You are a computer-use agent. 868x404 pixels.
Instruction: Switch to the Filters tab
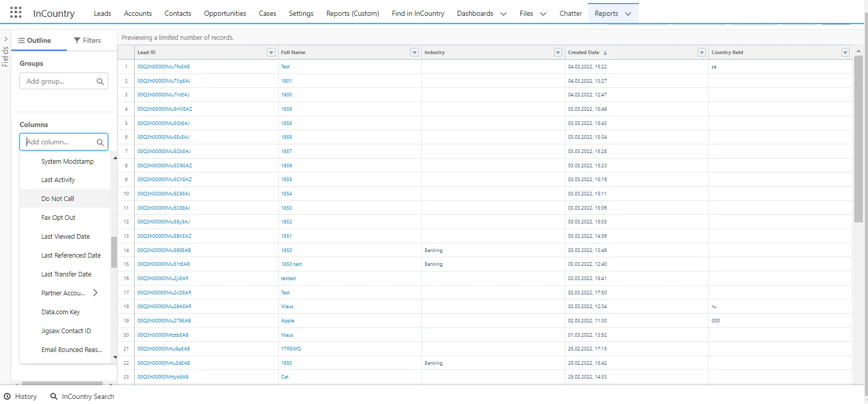pyautogui.click(x=87, y=40)
